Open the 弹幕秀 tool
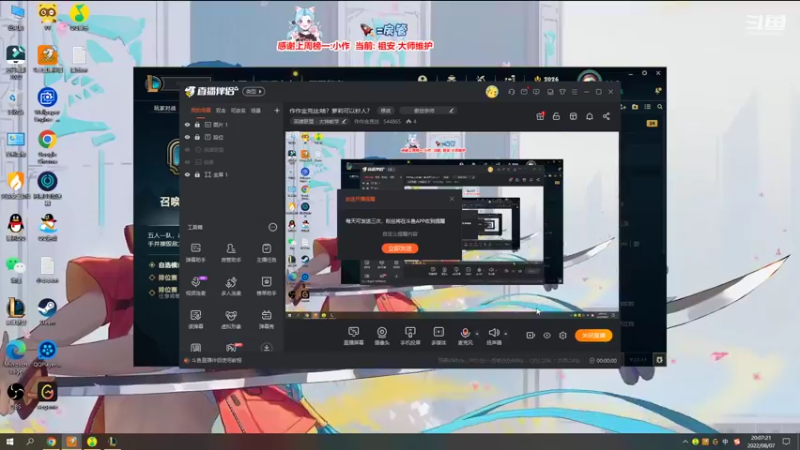The image size is (800, 450). 266,319
